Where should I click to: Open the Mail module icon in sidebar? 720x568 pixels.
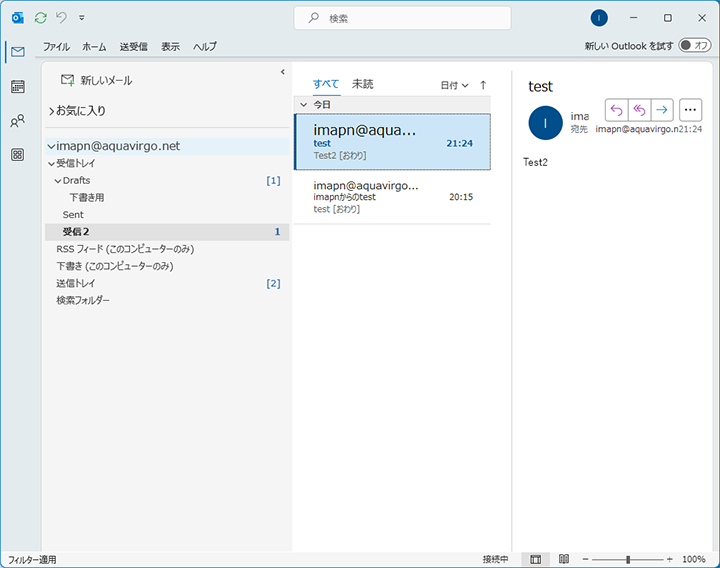pos(18,51)
